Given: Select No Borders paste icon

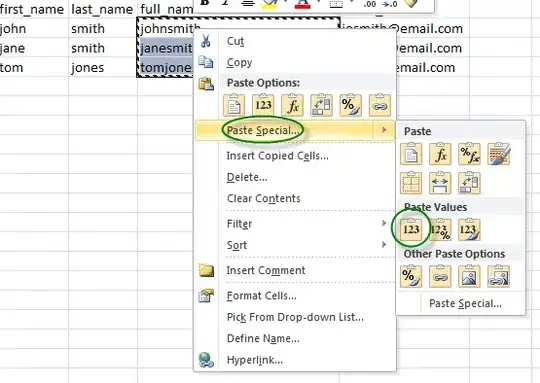Looking at the screenshot, I should point(411,183).
